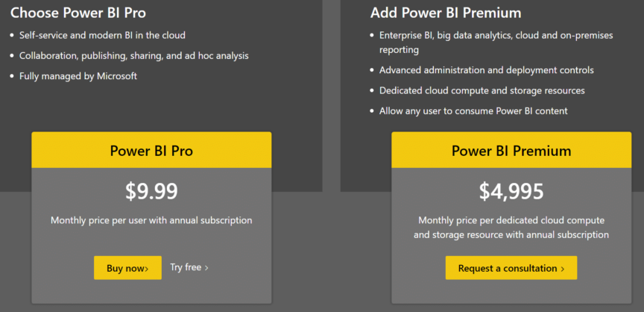This screenshot has height=312, width=644.
Task: Click the Choose Power BI Pro heading
Action: pos(78,13)
